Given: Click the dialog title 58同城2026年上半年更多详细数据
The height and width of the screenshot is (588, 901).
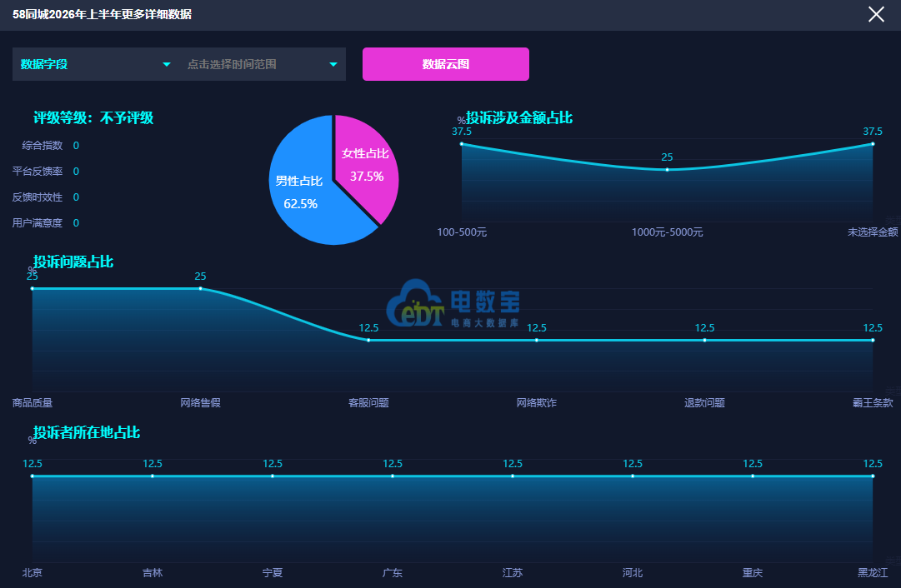Looking at the screenshot, I should [x=103, y=14].
